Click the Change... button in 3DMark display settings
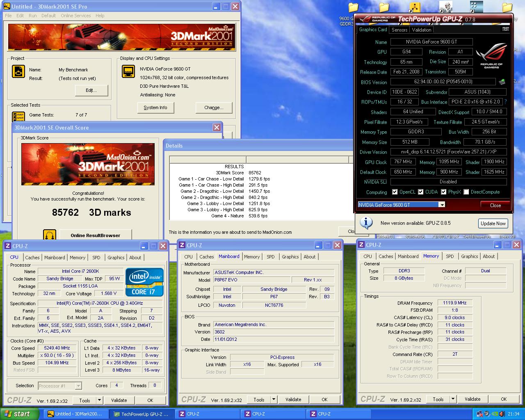Viewport: 525px width, 420px height. click(214, 107)
